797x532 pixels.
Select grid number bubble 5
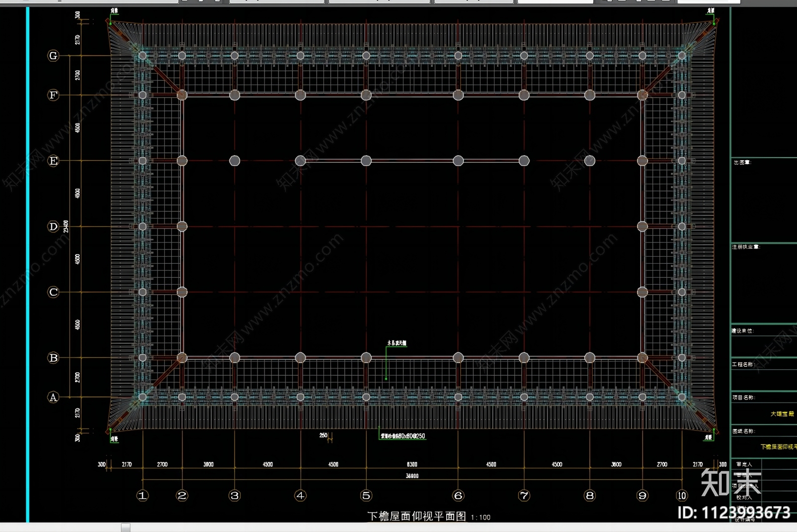tap(366, 495)
